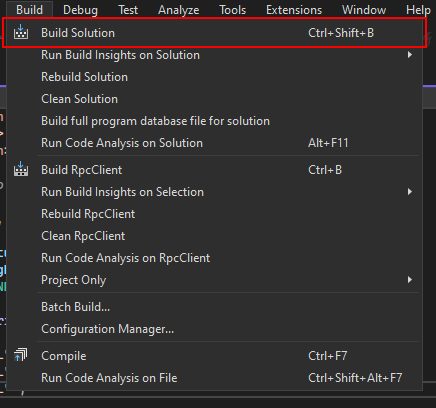This screenshot has height=408, width=436.
Task: Open the Analyze menu
Action: 179,10
